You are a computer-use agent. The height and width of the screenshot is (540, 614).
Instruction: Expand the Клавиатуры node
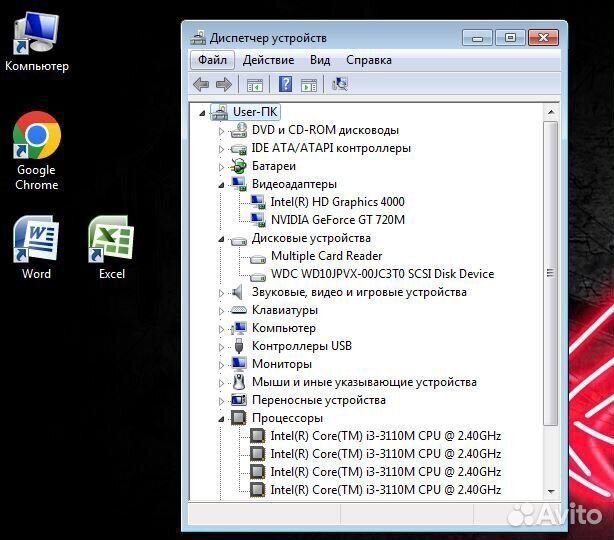point(221,311)
